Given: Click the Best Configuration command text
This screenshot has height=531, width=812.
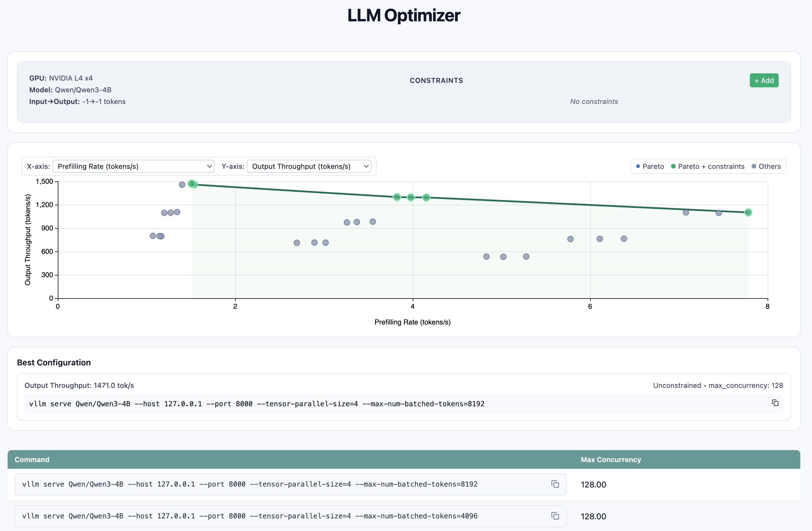Looking at the screenshot, I should coord(257,404).
